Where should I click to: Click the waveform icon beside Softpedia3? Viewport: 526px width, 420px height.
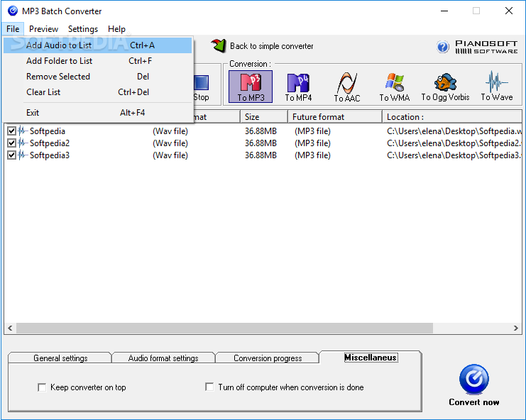[23, 155]
